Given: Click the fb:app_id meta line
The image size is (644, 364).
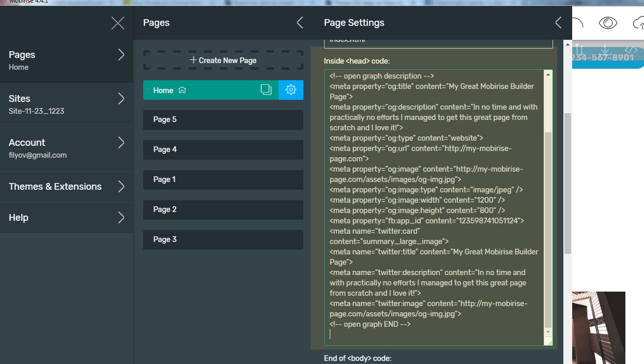Looking at the screenshot, I should pos(427,221).
